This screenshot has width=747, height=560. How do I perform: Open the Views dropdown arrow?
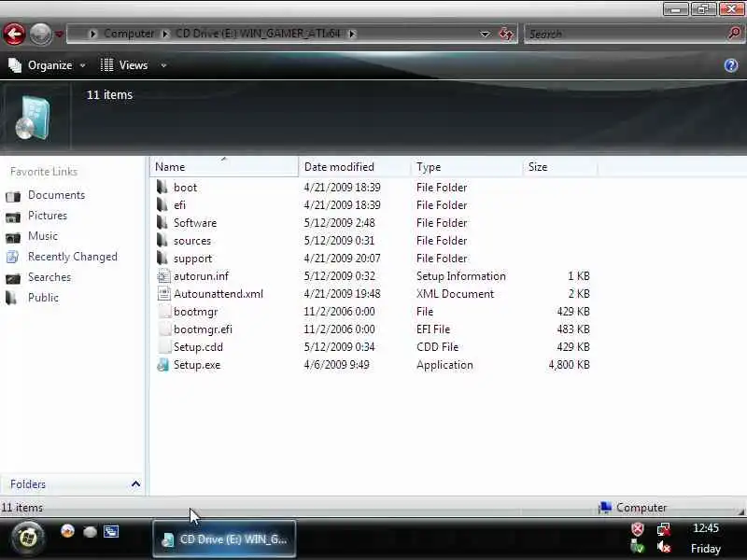click(163, 65)
